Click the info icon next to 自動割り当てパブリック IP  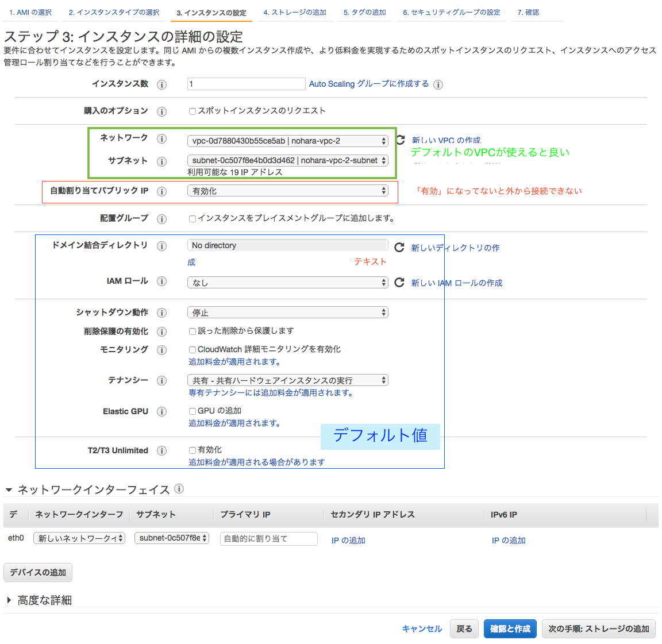pos(161,191)
